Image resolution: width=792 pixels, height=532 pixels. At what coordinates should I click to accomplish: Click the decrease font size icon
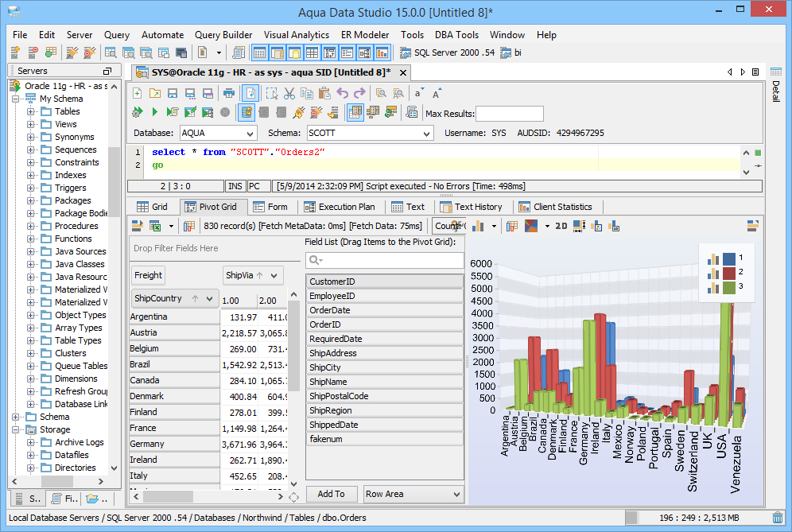418,93
